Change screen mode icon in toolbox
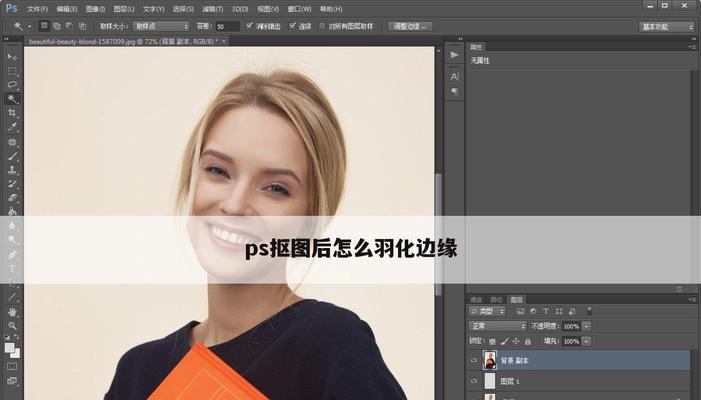The height and width of the screenshot is (400, 701). point(12,381)
